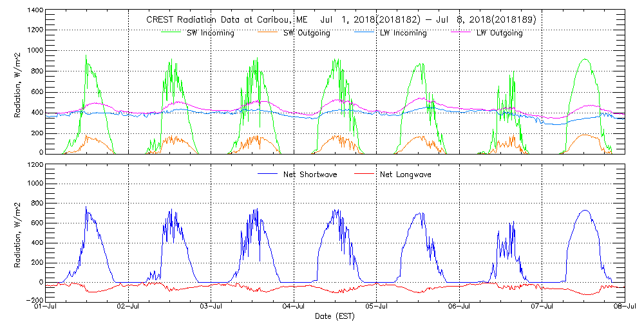Select the LW Outgoing legend entry
The width and height of the screenshot is (644, 322).
[499, 33]
